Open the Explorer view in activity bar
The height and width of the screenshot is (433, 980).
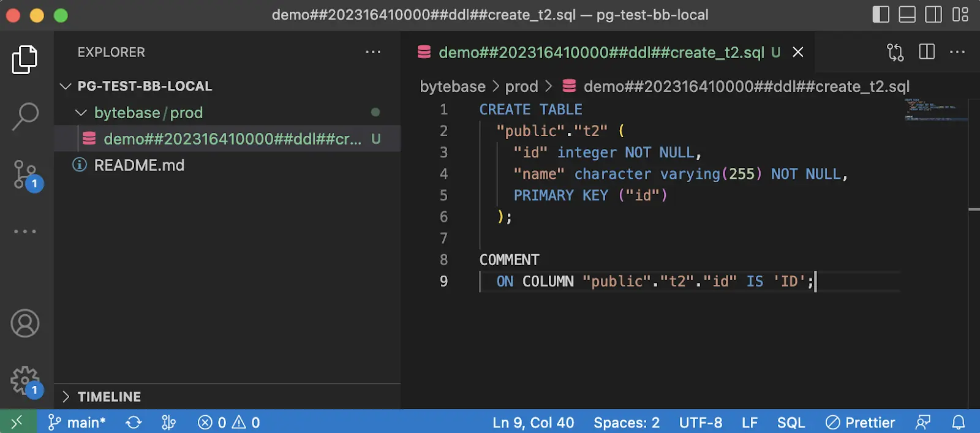point(24,59)
